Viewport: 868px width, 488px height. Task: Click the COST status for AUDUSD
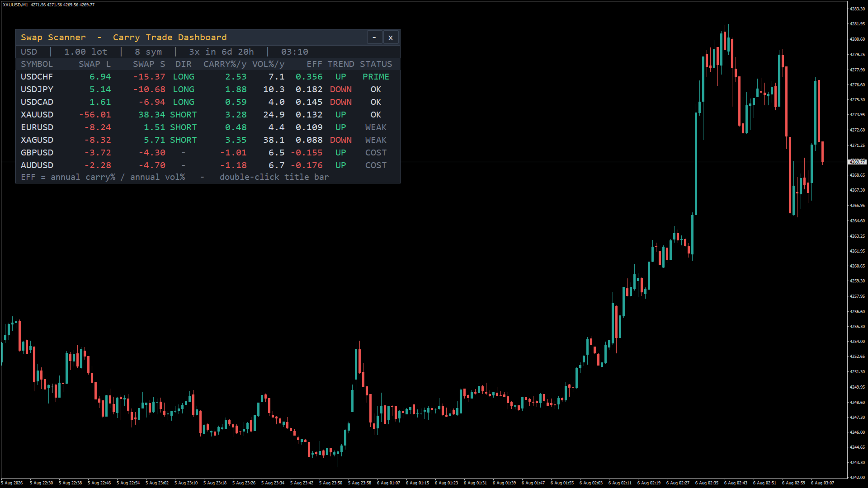tap(376, 165)
